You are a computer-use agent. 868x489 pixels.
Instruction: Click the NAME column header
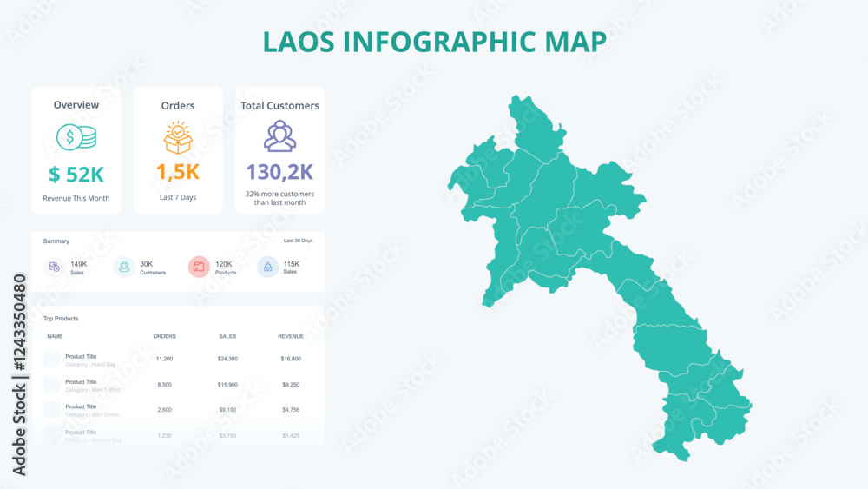tap(55, 336)
